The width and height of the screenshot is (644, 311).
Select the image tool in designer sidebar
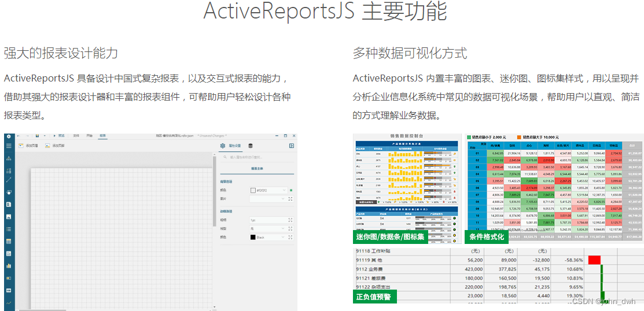tap(9, 217)
